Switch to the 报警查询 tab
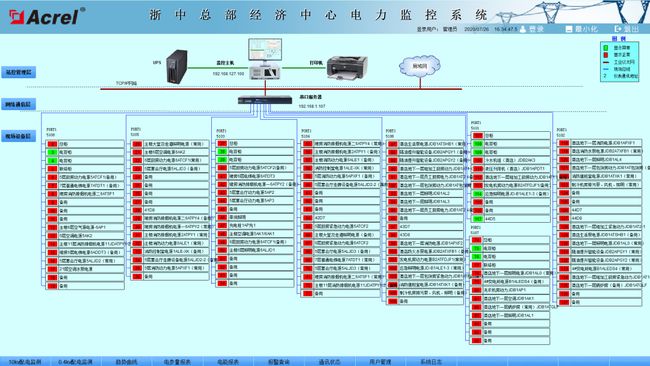The image size is (650, 366). 279,362
